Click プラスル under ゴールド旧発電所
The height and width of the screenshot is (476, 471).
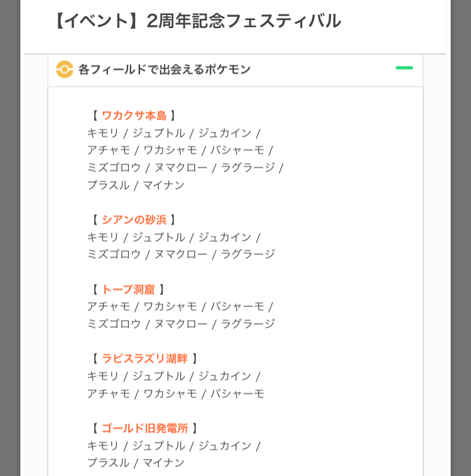tap(108, 463)
